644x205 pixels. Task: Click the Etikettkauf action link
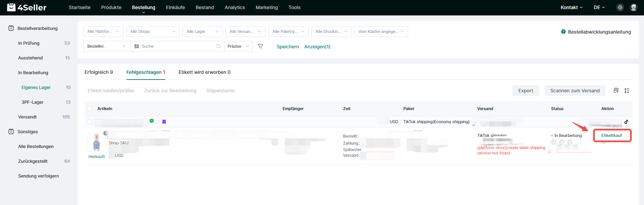[x=611, y=136]
